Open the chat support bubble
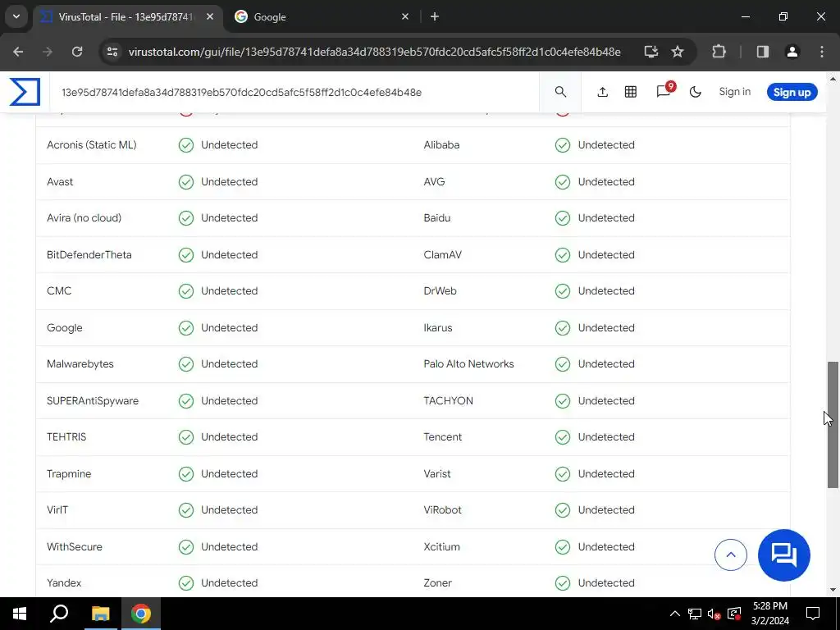840x630 pixels. (783, 555)
